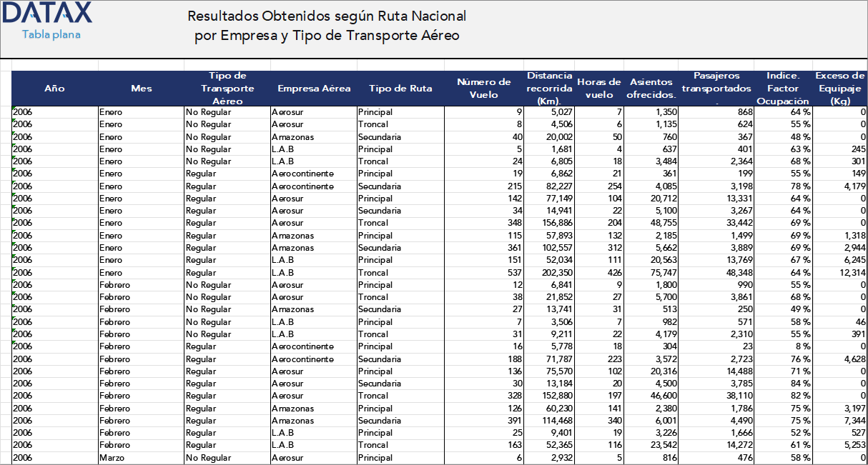Screen dimensions: 868x465
Task: Click the error triangle beside the first Febrero 2006 cell
Action: tap(13, 281)
